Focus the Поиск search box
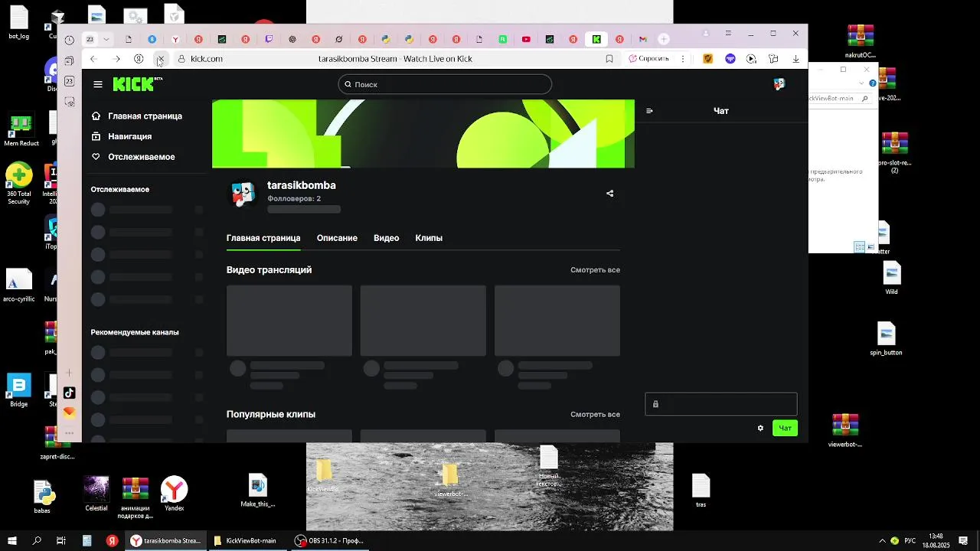Screen dimensions: 980x551 point(445,84)
